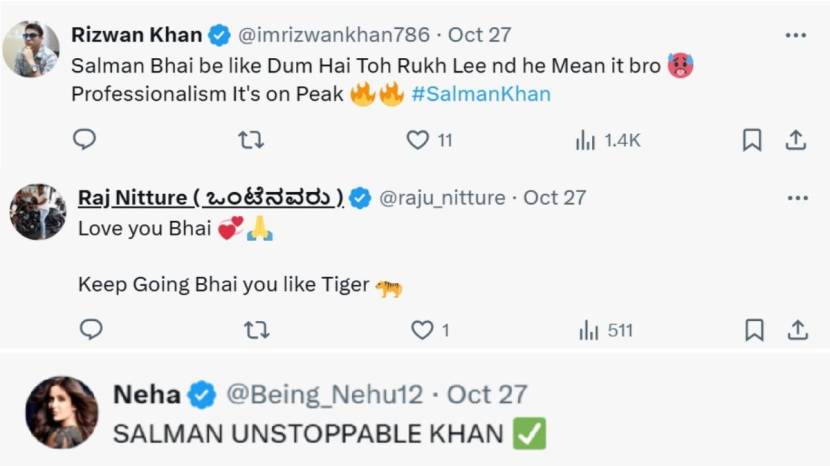The height and width of the screenshot is (466, 830).
Task: Reply to Raj Nitture's tweet
Action: [x=90, y=330]
